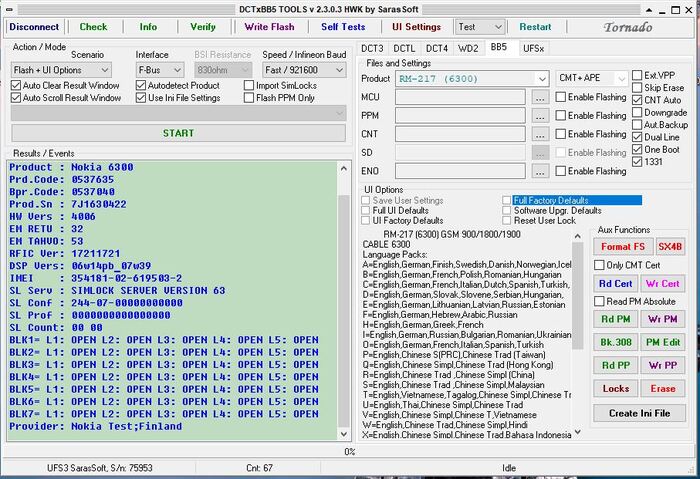700x479 pixels.
Task: Click the language packs list scroll-up arrow
Action: click(x=577, y=236)
